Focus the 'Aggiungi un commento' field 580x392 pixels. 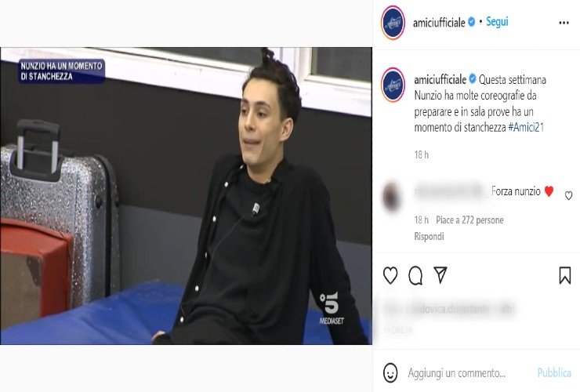coord(456,372)
